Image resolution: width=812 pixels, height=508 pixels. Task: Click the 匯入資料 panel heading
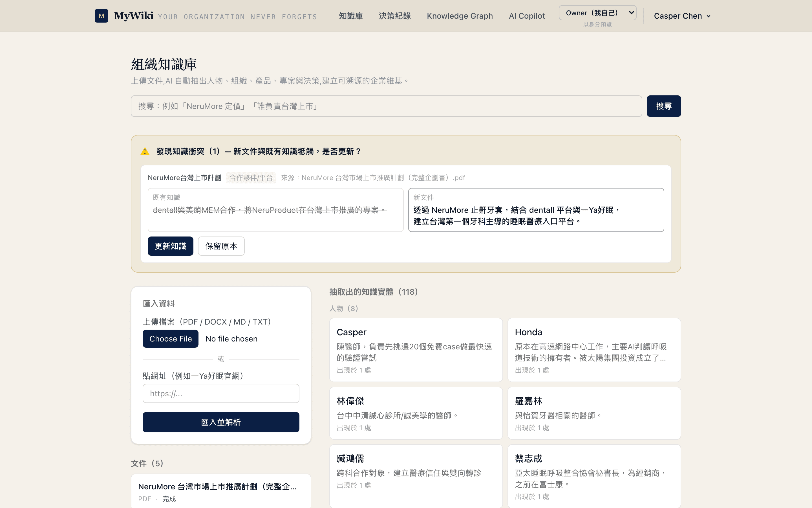pyautogui.click(x=159, y=304)
